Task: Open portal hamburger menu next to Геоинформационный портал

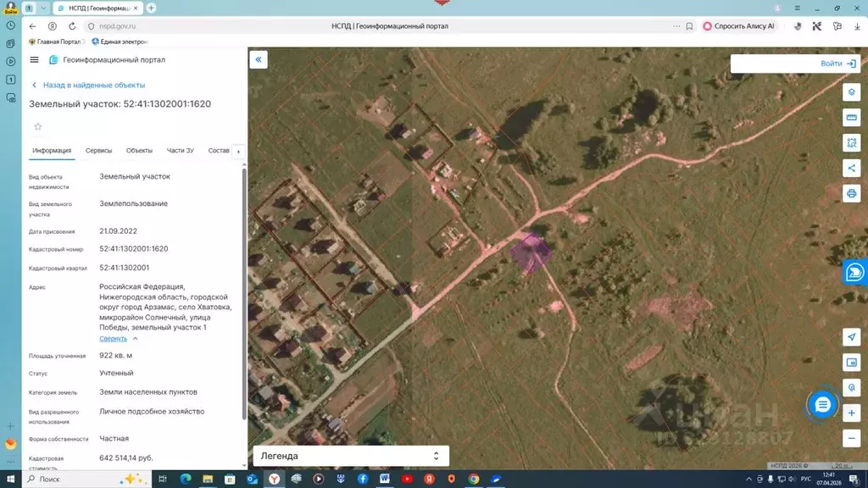Action: [34, 59]
